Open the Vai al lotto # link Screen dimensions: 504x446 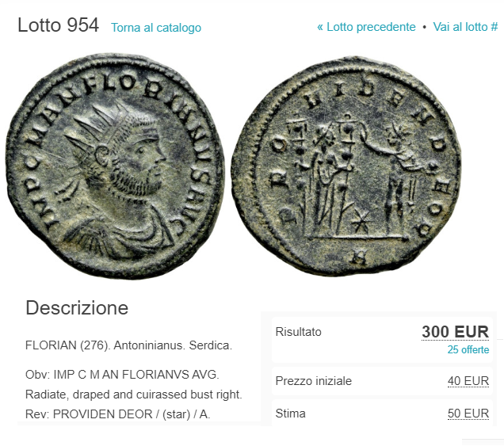click(465, 27)
